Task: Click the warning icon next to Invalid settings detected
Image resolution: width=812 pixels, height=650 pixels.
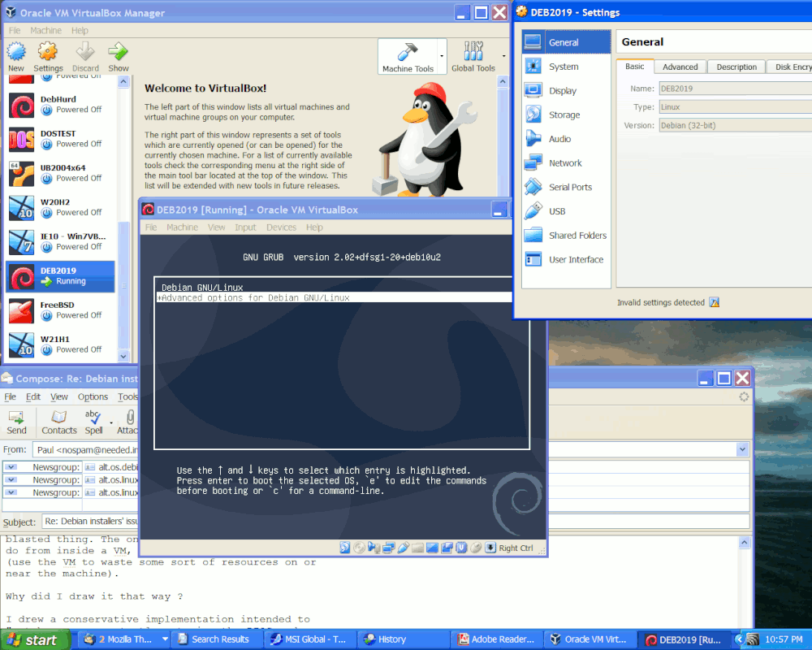Action: click(x=715, y=302)
